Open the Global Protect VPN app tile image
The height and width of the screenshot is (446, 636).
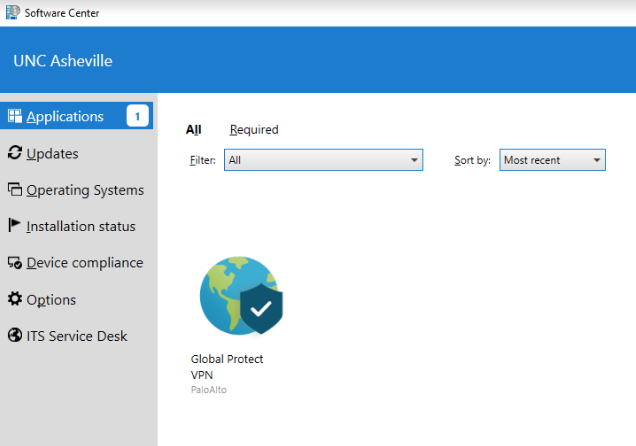[x=240, y=295]
